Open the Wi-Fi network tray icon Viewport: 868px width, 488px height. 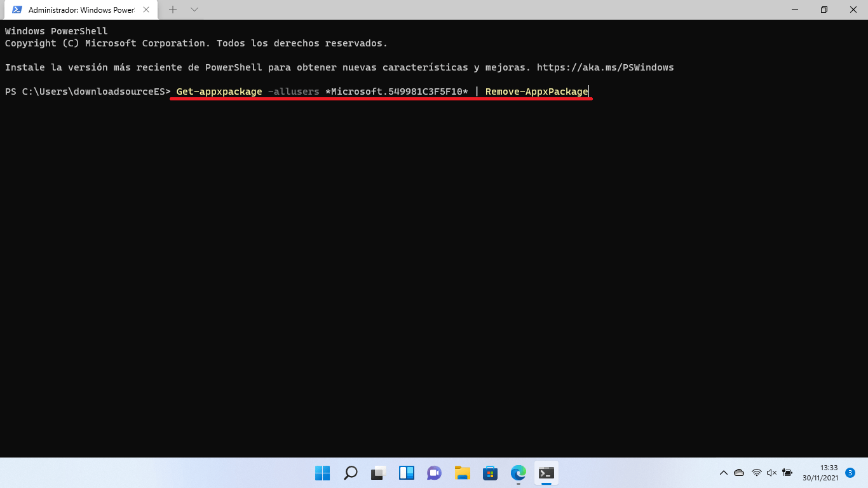pyautogui.click(x=756, y=473)
